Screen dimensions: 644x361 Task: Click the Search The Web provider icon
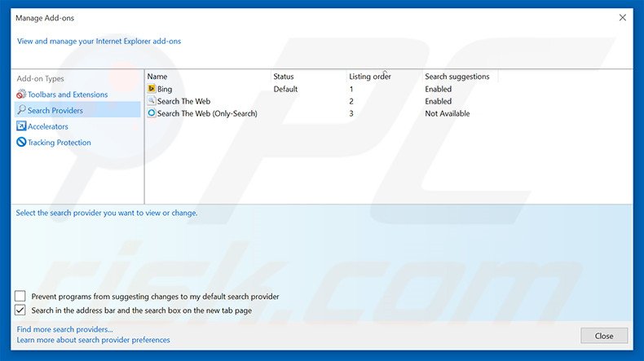152,100
